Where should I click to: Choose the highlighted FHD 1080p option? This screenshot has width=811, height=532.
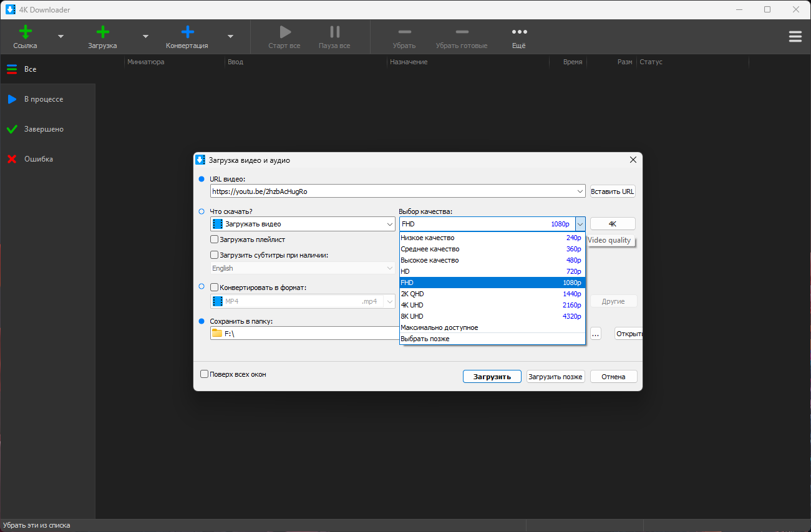point(492,283)
